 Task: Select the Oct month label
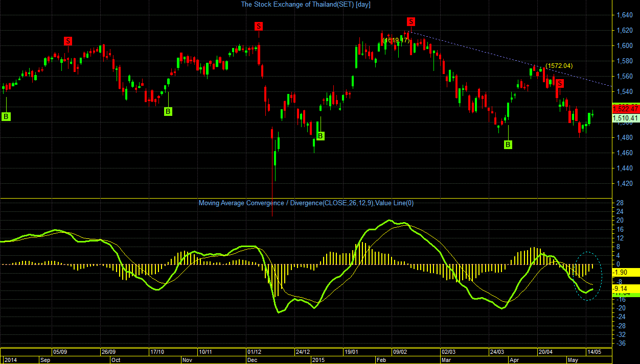116,359
